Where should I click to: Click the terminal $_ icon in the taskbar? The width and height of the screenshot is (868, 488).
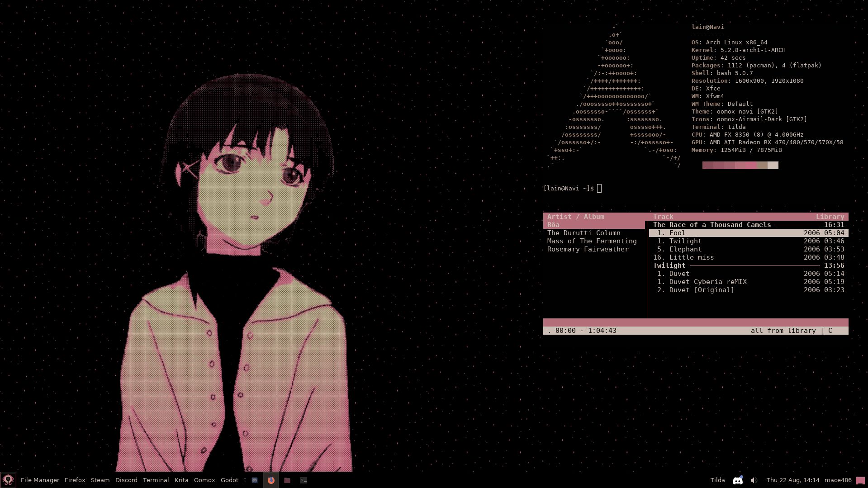303,480
